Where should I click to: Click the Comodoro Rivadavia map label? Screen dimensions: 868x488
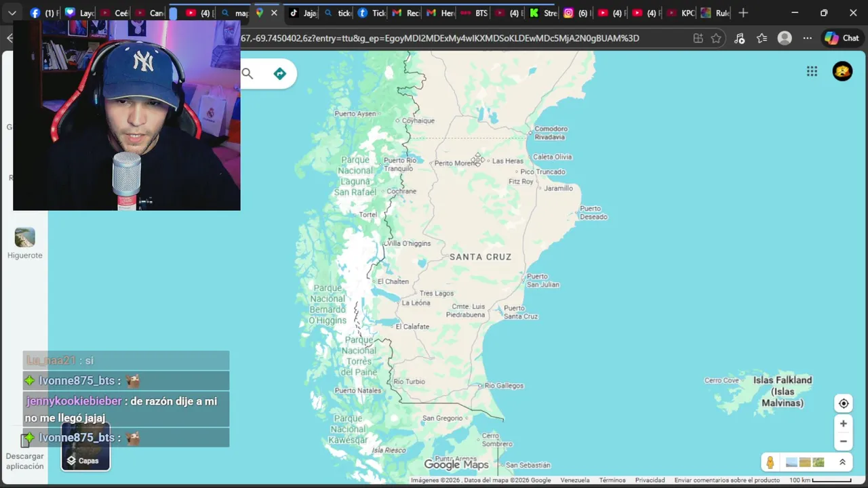click(550, 133)
